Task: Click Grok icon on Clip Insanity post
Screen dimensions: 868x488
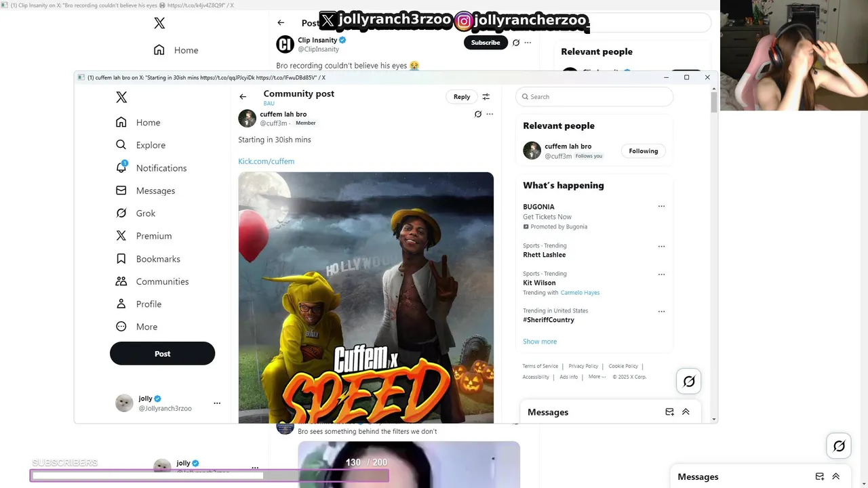Action: pos(516,43)
